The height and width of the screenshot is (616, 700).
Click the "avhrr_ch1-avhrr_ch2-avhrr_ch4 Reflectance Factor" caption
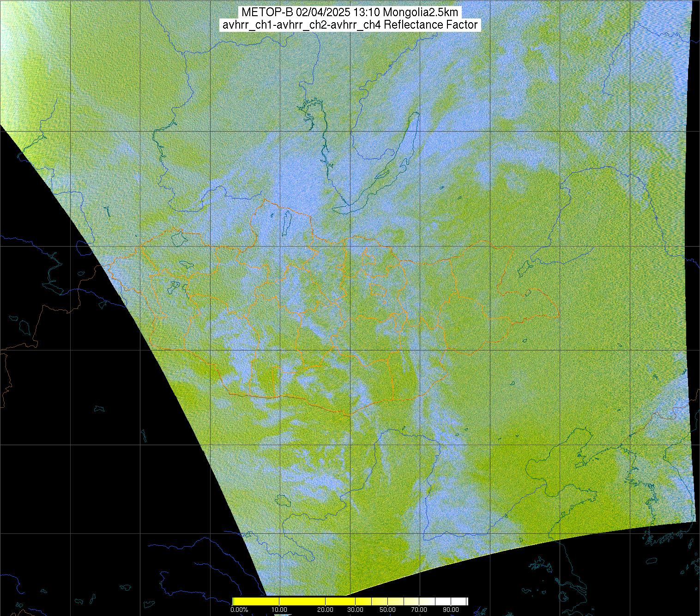[x=350, y=25]
